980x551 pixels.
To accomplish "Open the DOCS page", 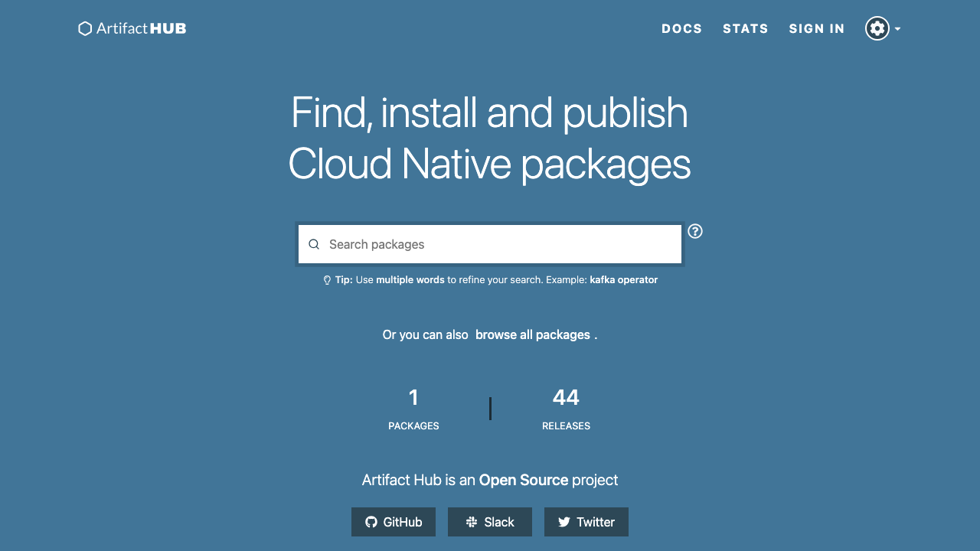I will [682, 28].
